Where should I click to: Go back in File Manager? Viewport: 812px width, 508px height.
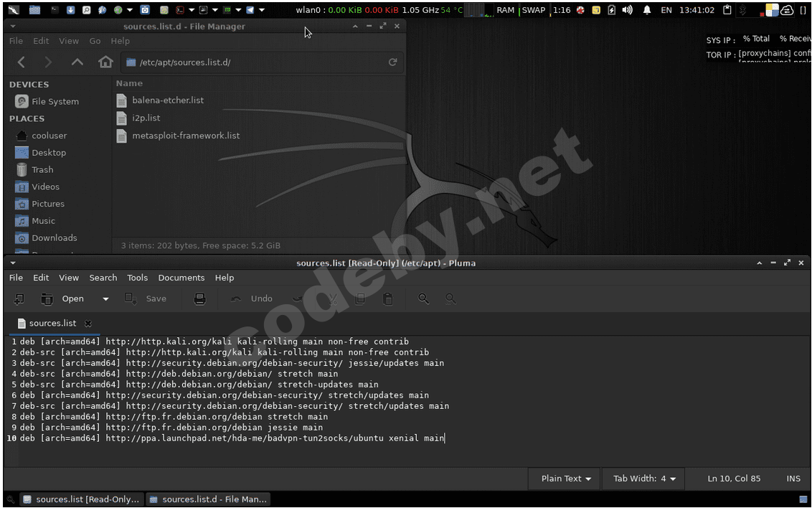[22, 62]
